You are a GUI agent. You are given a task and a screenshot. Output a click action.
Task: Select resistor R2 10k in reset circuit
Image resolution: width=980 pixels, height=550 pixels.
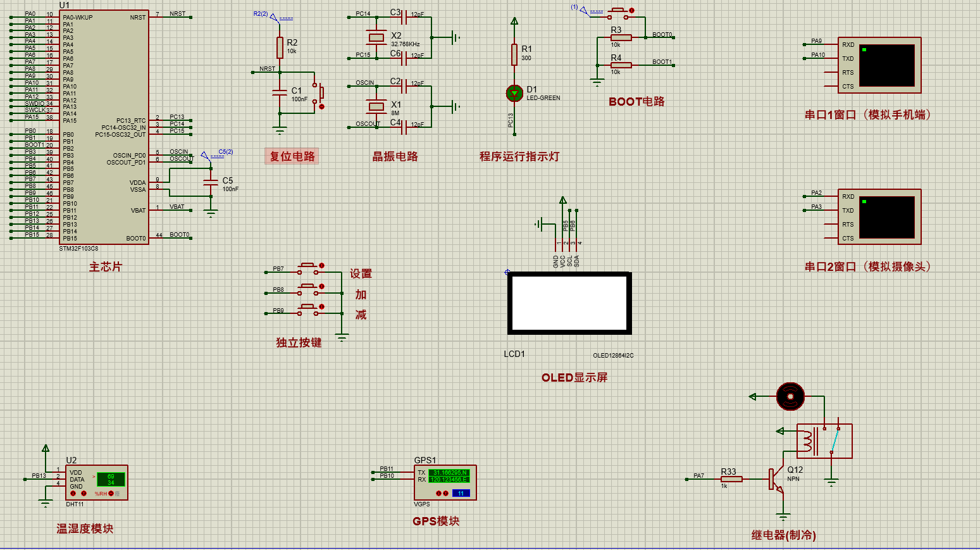pos(280,47)
